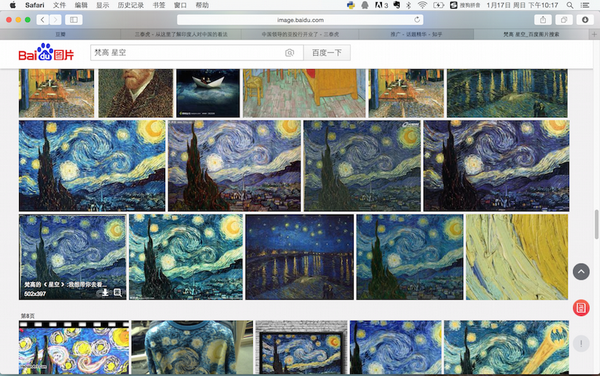Click the page's vertical scrollbar thumb
The image size is (600, 376).
pos(597,224)
